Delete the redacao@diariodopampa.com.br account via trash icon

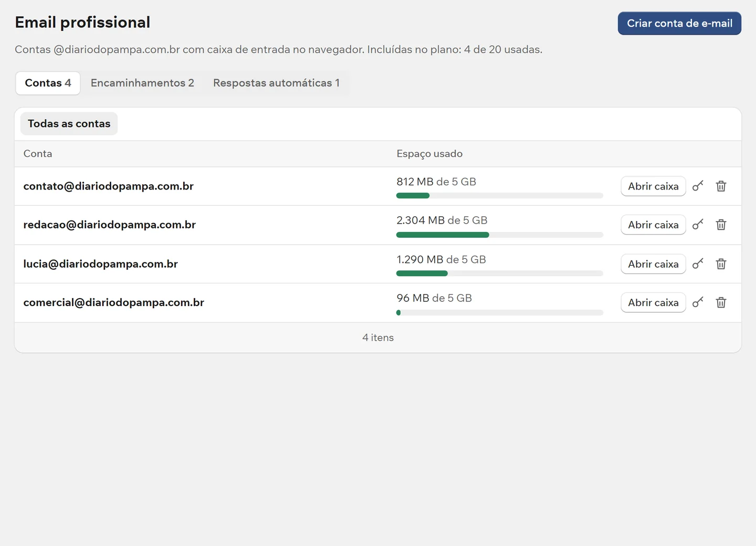point(721,225)
